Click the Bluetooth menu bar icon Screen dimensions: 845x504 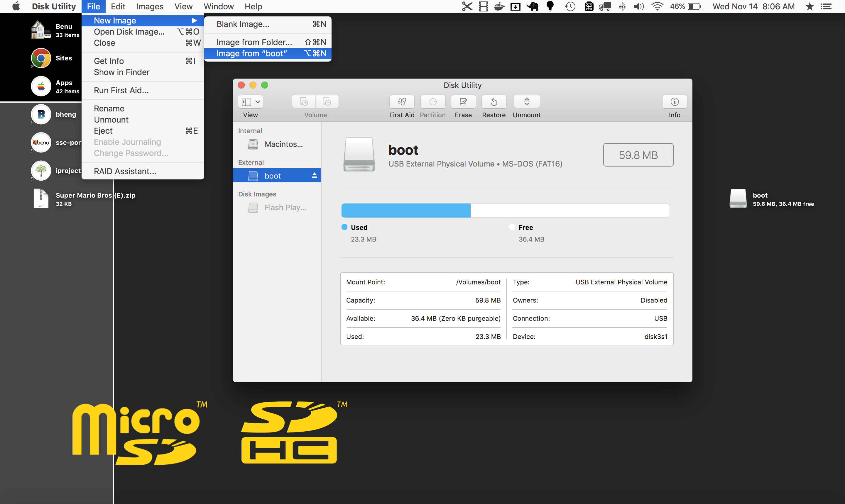(x=622, y=6)
